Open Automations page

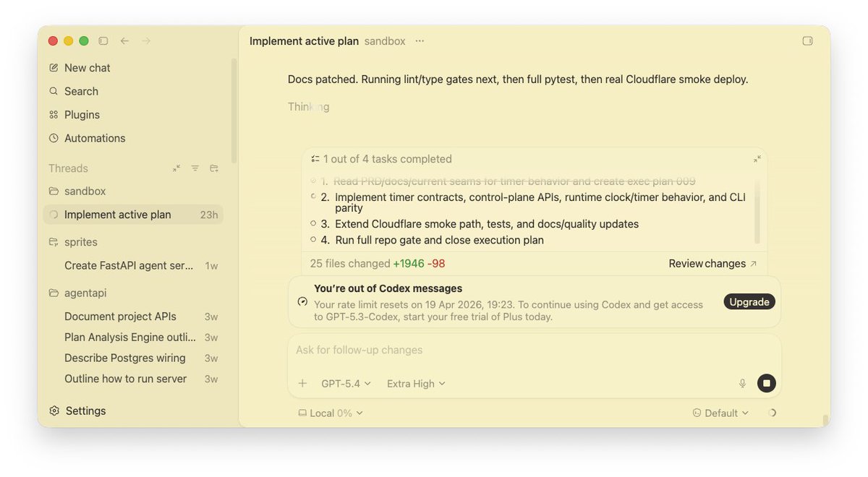coord(87,138)
